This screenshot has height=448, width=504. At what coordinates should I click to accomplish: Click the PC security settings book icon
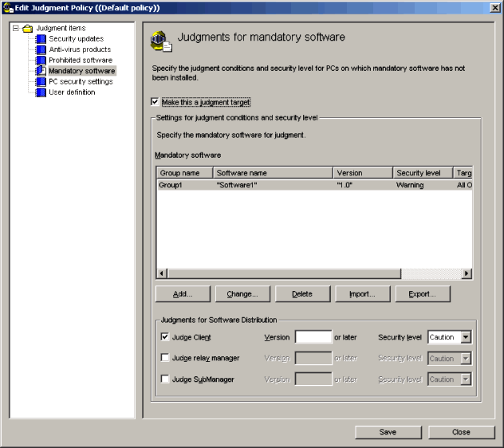pos(41,81)
